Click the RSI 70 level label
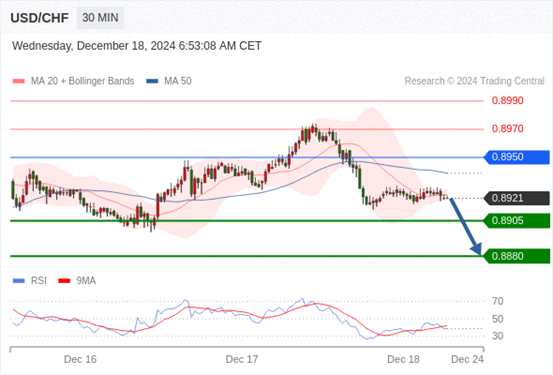The width and height of the screenshot is (553, 375). (498, 301)
